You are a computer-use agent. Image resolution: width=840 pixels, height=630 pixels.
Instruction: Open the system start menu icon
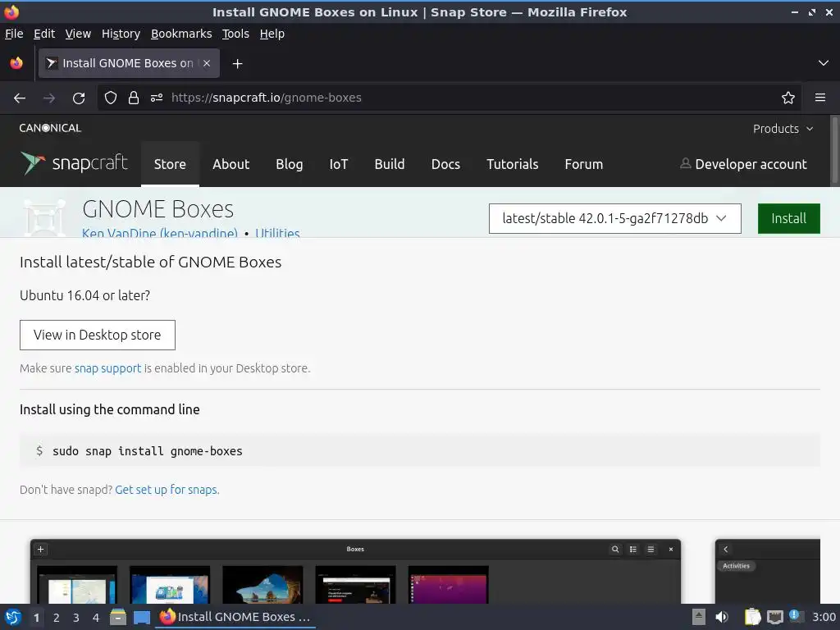[x=13, y=617]
